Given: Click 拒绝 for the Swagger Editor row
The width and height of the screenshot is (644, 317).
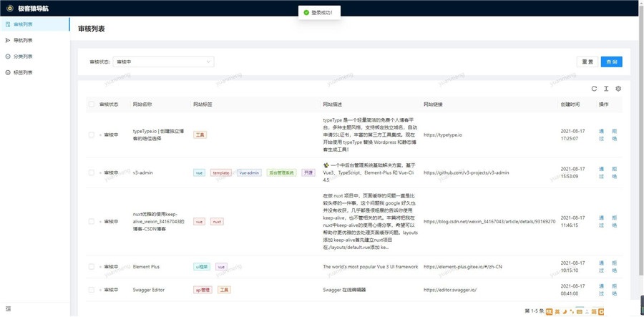Looking at the screenshot, I should [x=614, y=290].
